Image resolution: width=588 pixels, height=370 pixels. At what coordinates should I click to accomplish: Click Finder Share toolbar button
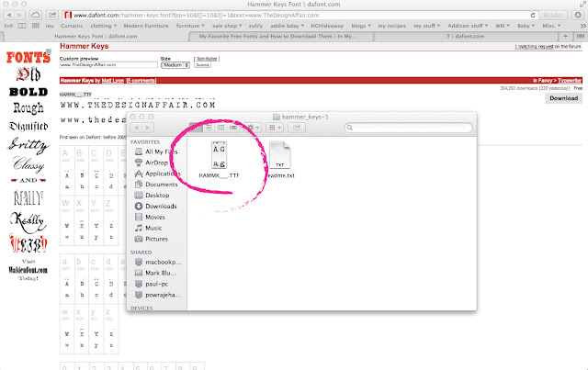(x=297, y=128)
